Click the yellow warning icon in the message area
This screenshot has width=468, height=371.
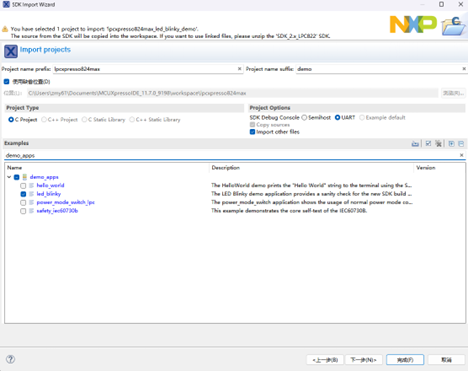(x=5, y=29)
